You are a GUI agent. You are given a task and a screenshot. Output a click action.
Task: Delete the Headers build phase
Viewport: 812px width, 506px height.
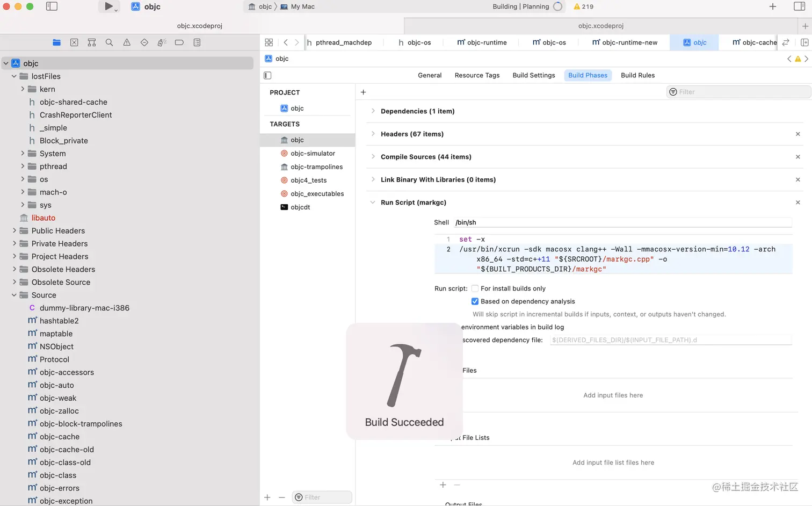coord(798,134)
